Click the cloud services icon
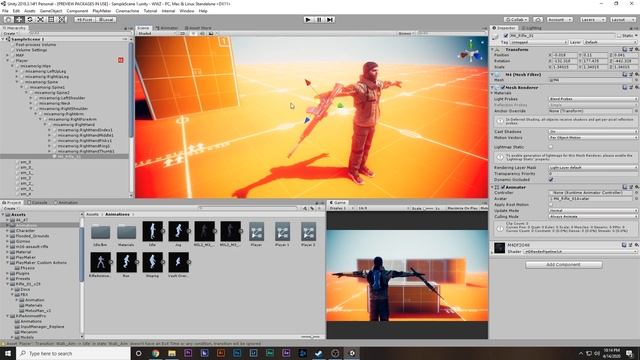640x360 pixels. (x=538, y=20)
